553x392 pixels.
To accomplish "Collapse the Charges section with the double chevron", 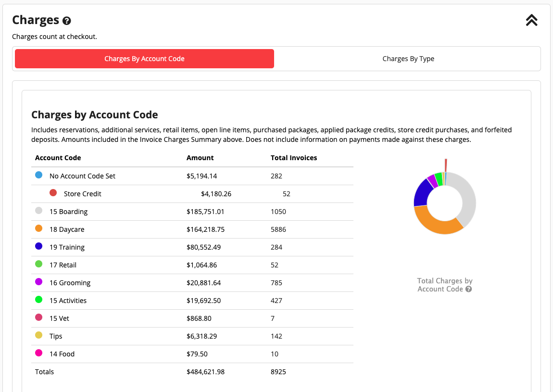I will click(531, 20).
